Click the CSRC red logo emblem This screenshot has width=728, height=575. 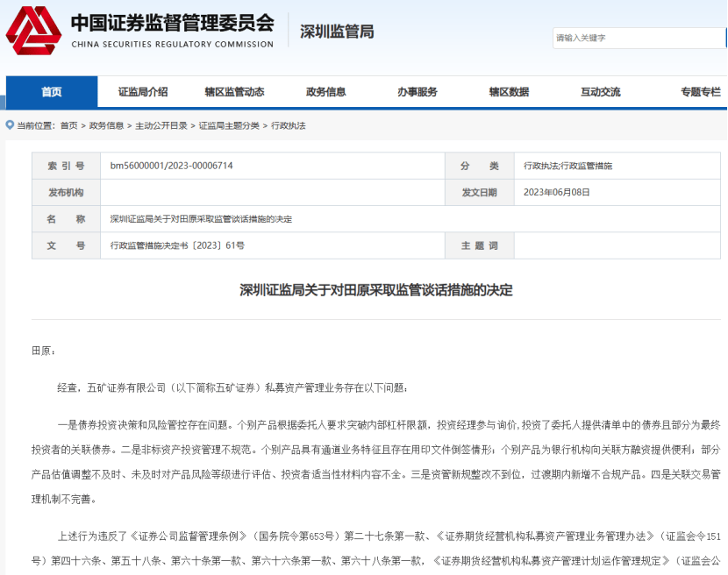point(33,31)
